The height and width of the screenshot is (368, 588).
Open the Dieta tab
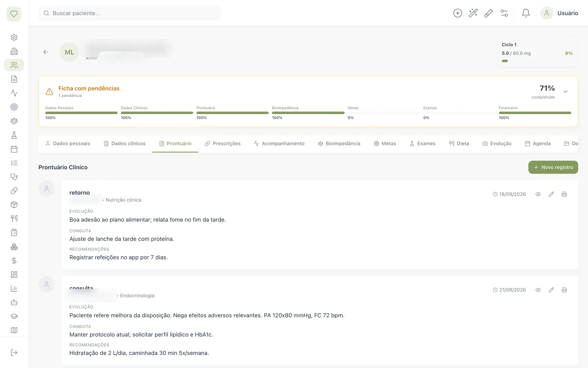pyautogui.click(x=459, y=144)
